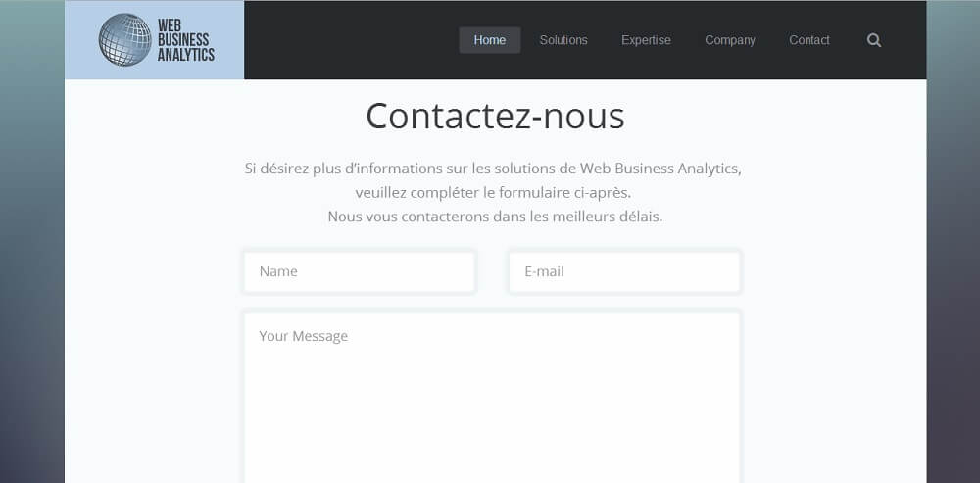Click the 'Nous vous contacterons' sentence
The width and height of the screenshot is (980, 483).
[495, 217]
